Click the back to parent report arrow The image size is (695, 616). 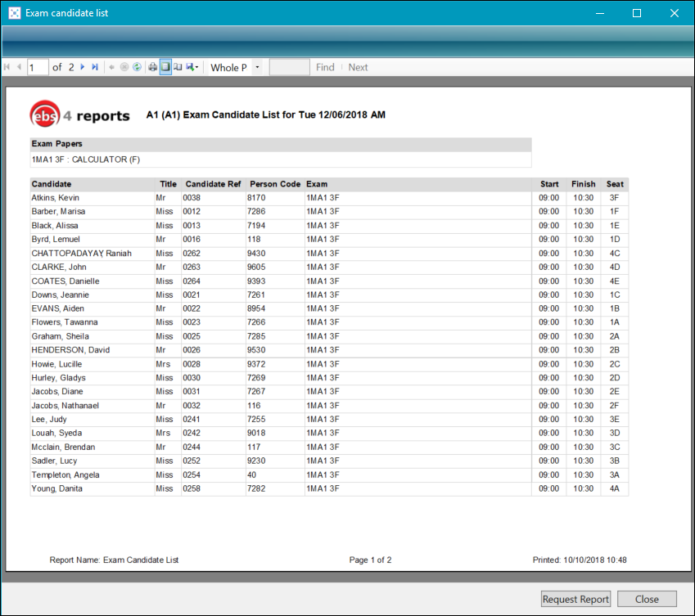tap(112, 67)
